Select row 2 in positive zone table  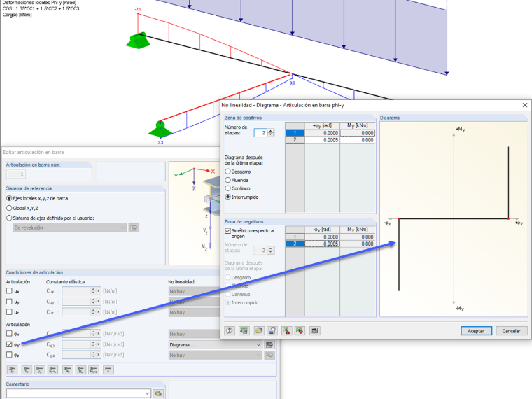pos(295,140)
